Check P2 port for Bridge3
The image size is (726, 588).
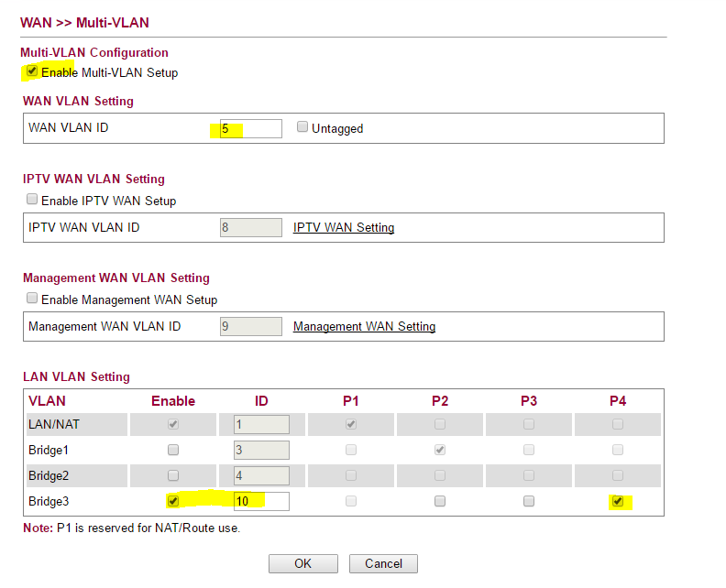(x=440, y=501)
